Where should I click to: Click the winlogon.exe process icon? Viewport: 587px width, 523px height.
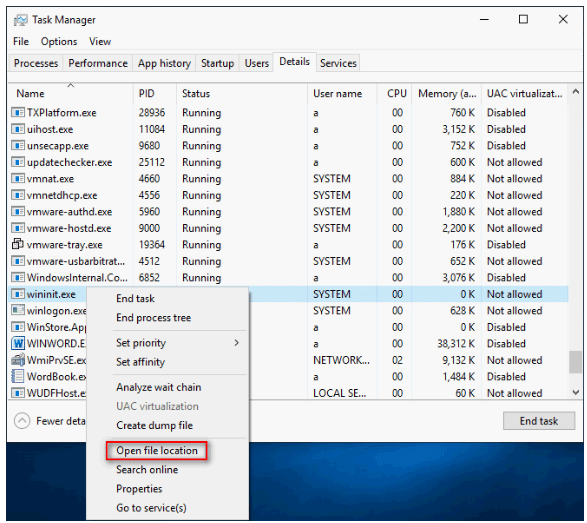(18, 310)
